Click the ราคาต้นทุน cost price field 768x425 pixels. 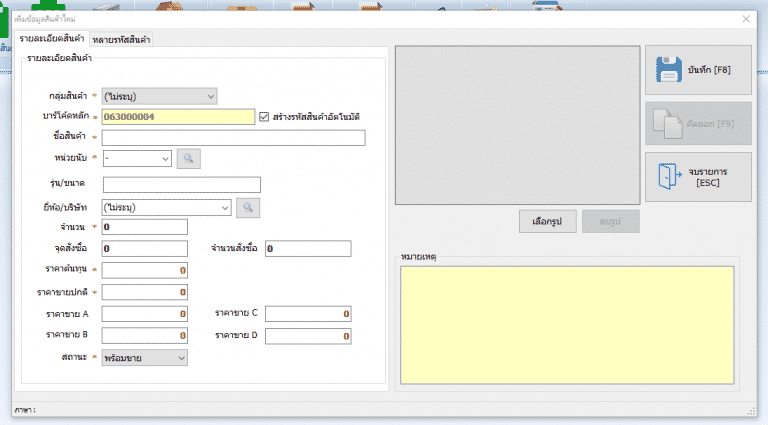144,270
